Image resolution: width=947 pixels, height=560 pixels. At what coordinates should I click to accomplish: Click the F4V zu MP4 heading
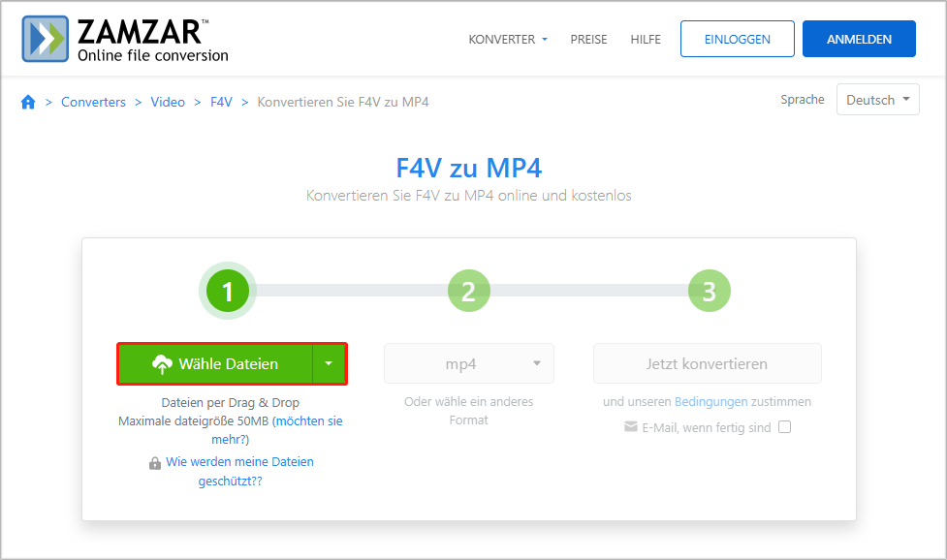(x=469, y=168)
